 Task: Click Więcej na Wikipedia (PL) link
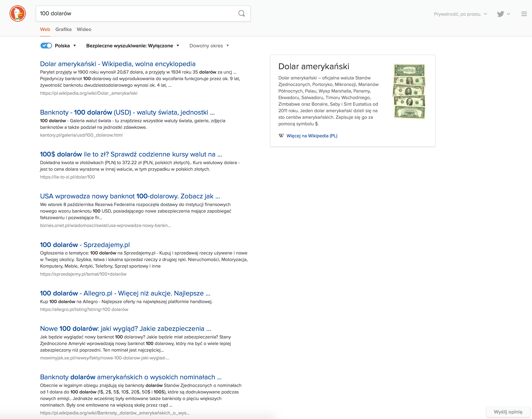tap(312, 136)
